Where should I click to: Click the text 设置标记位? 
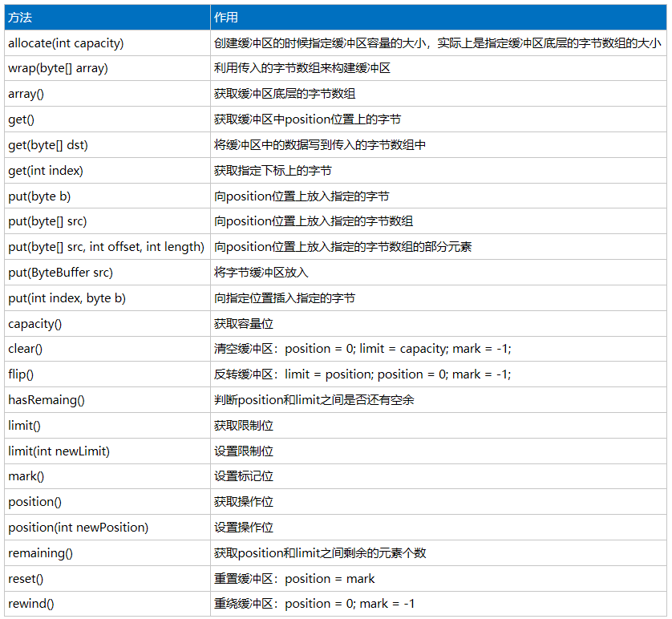coord(244,476)
